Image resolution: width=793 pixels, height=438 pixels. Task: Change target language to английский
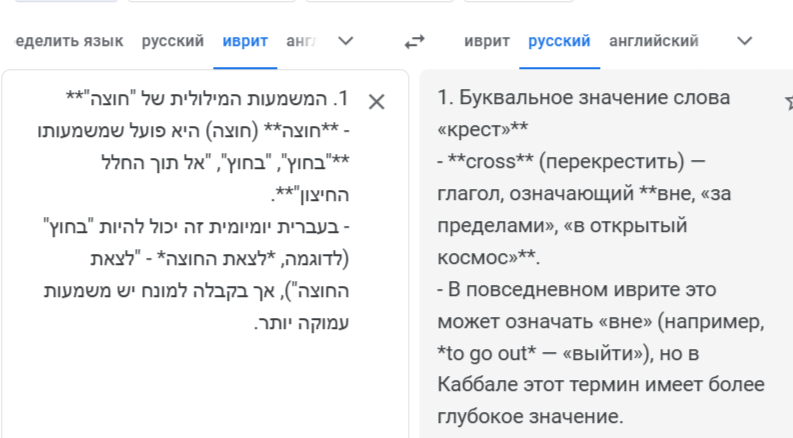click(x=653, y=41)
